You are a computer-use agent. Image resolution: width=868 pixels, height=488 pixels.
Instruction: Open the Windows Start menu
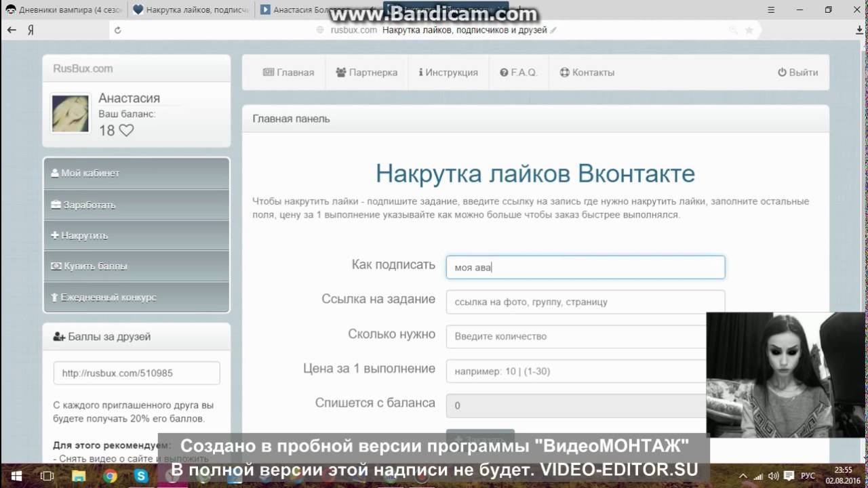pos(15,476)
